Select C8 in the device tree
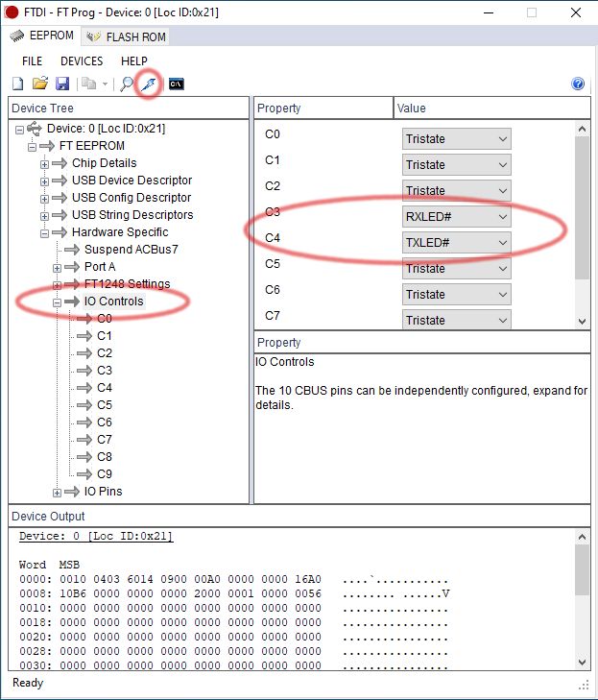The image size is (598, 700). click(105, 457)
